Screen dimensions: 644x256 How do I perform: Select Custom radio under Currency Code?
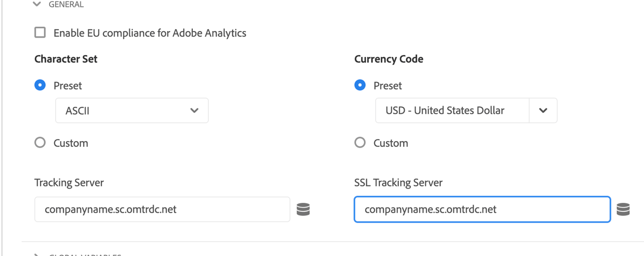(360, 143)
